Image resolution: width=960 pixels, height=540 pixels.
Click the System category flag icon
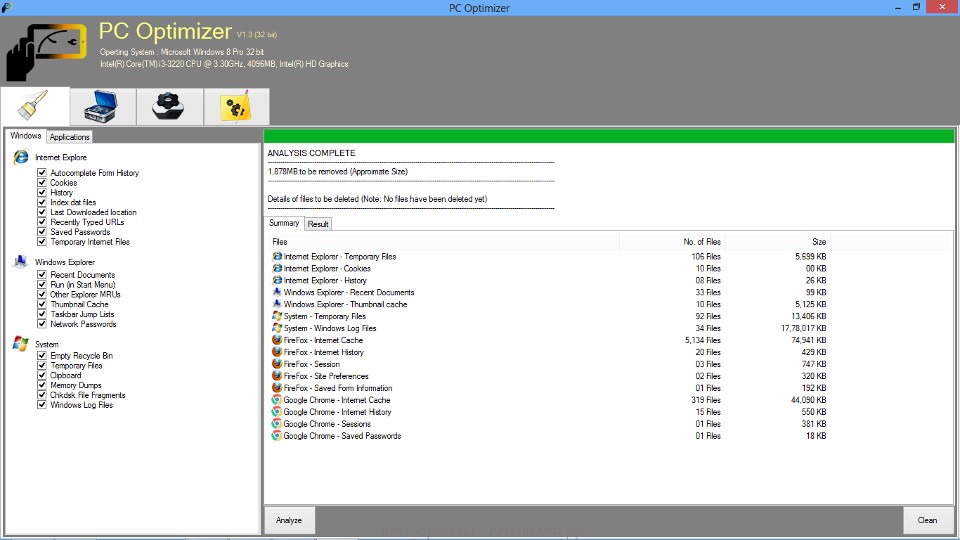[x=20, y=343]
